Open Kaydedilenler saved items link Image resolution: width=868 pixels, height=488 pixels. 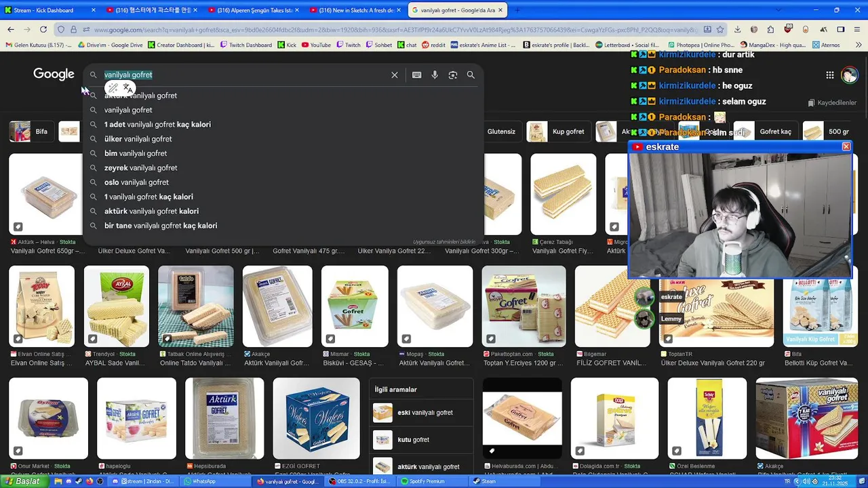(x=832, y=103)
